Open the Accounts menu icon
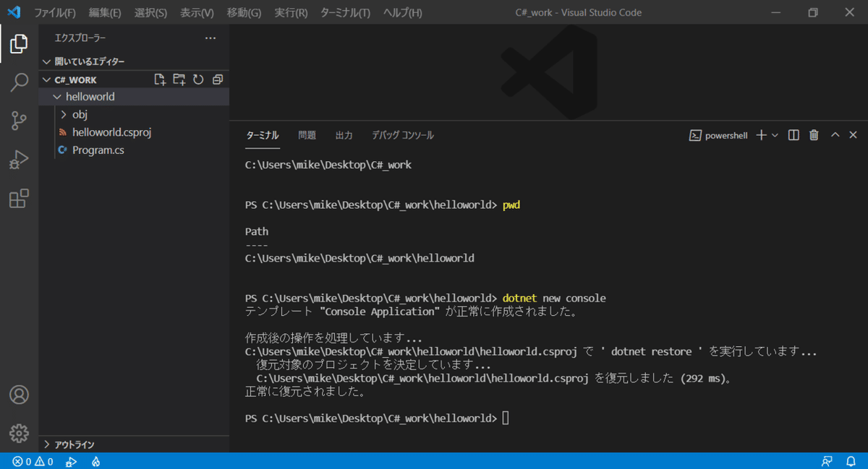Viewport: 868px width, 469px height. tap(19, 395)
